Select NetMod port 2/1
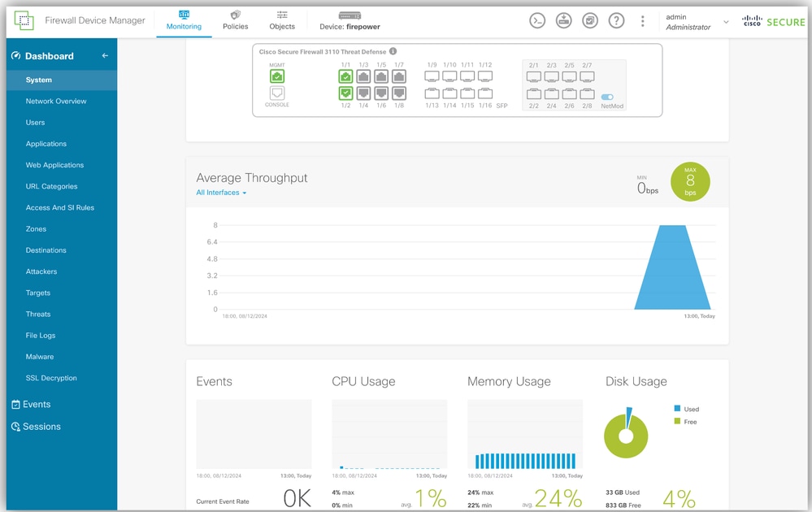Viewport: 812px width, 512px height. (534, 76)
